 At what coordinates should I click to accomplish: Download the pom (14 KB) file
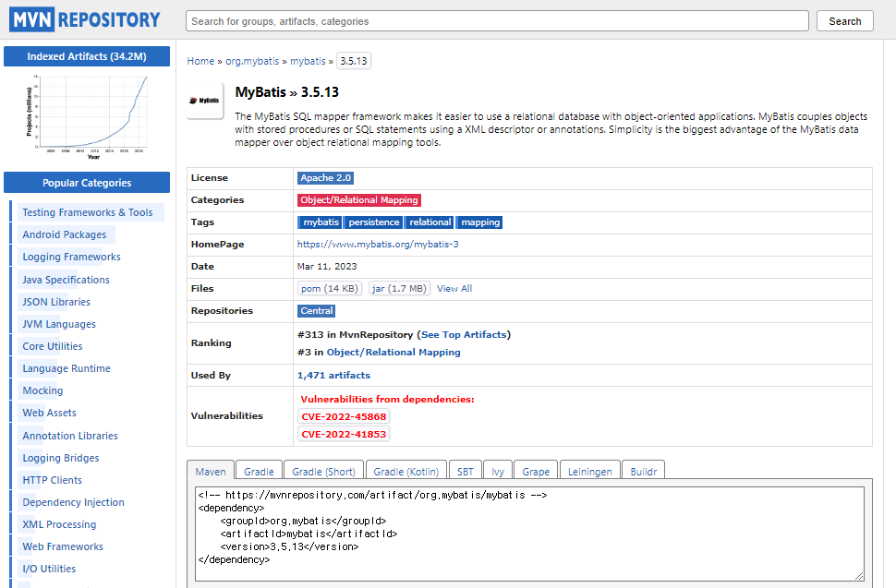point(330,289)
